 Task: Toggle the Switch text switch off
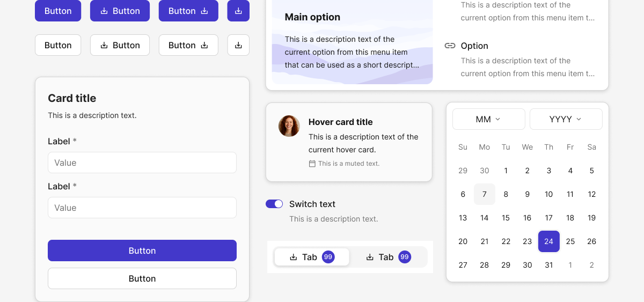point(274,204)
